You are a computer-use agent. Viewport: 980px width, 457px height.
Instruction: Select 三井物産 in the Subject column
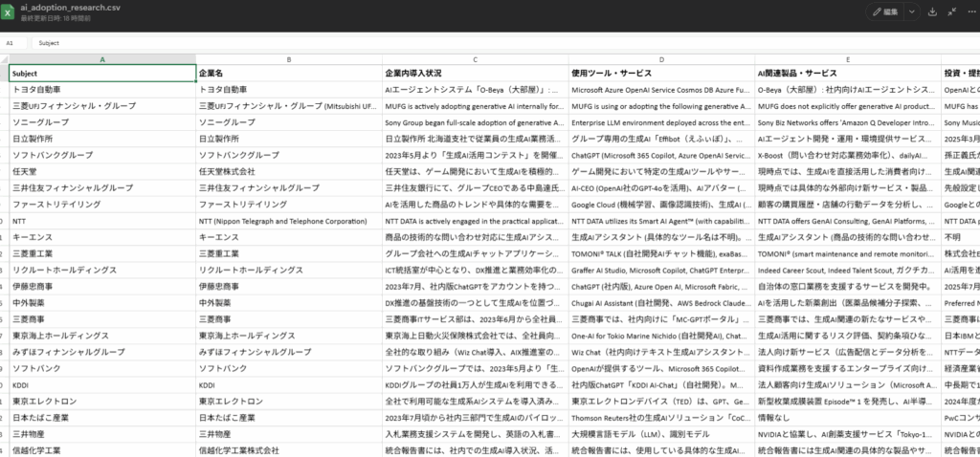(x=102, y=434)
